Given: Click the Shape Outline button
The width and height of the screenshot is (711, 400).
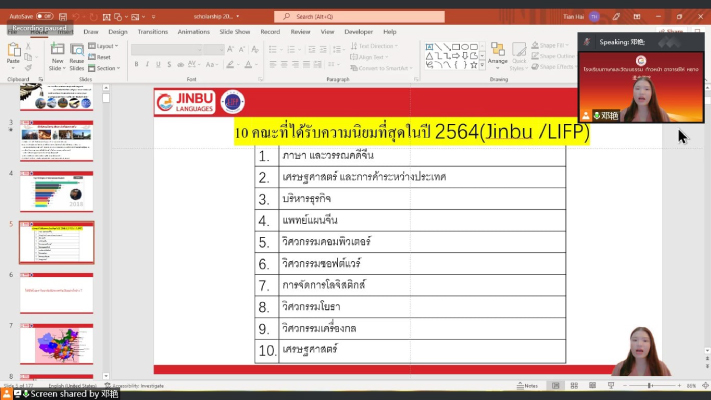Looking at the screenshot, I should click(553, 56).
